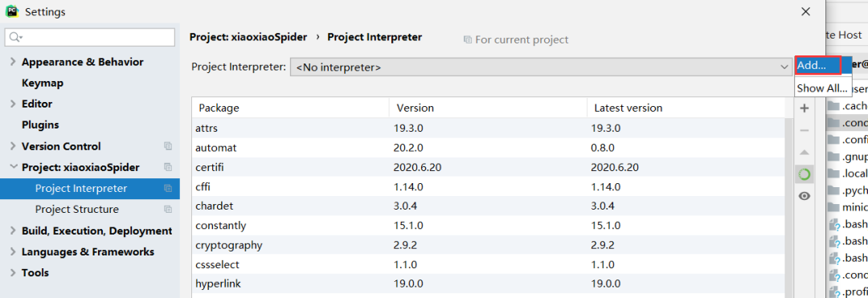This screenshot has width=868, height=298.
Task: Click copy icon beside Project Structure
Action: [x=168, y=210]
